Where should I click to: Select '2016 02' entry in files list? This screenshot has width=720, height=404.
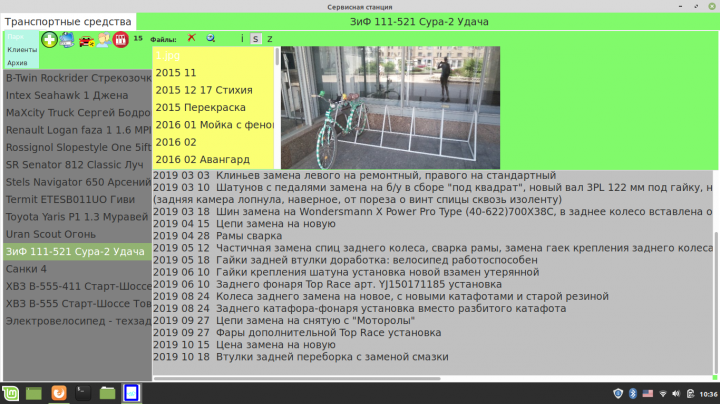213,142
